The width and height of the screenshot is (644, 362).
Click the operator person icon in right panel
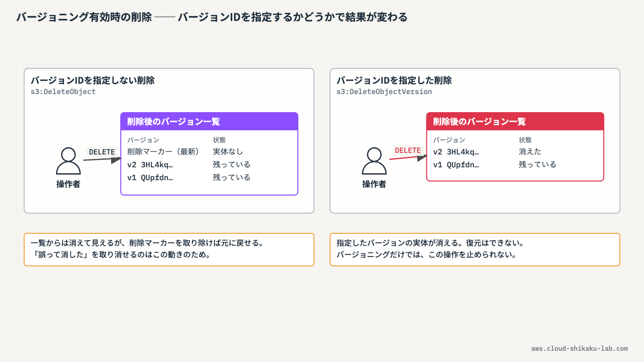tap(374, 161)
